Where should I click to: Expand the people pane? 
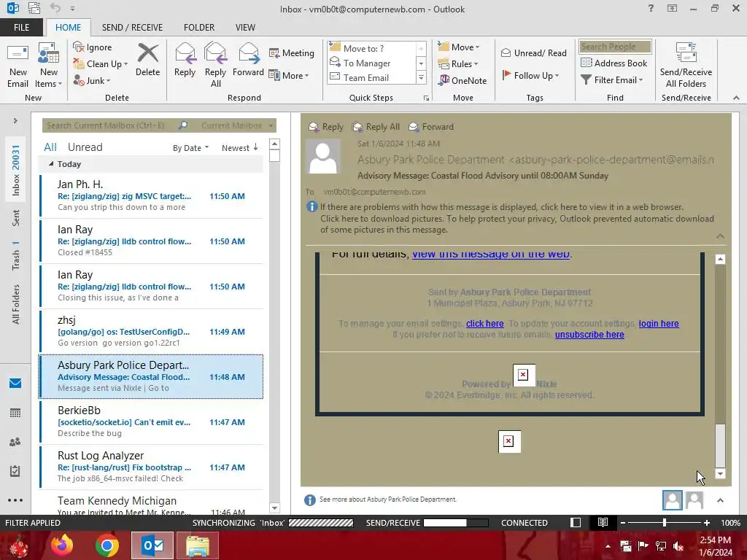[720, 500]
